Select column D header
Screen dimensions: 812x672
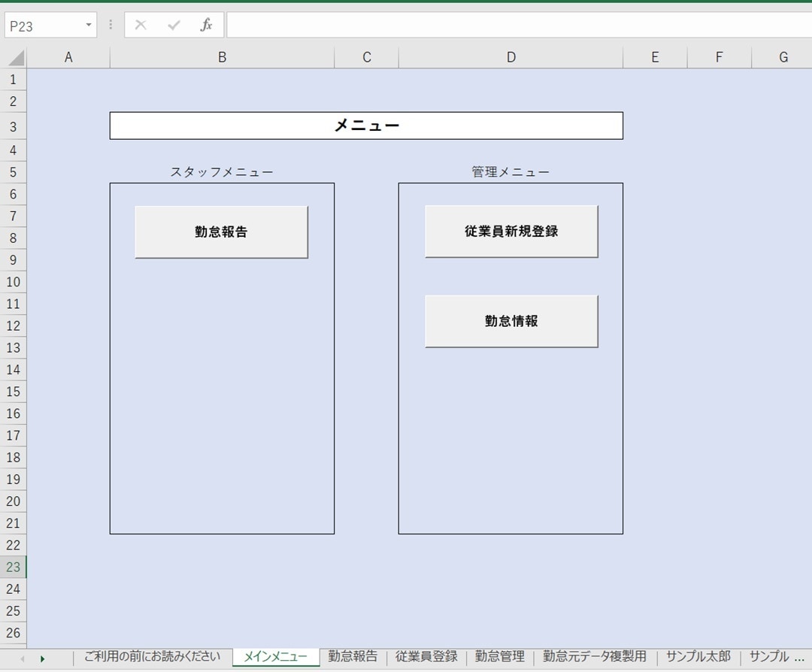(511, 57)
